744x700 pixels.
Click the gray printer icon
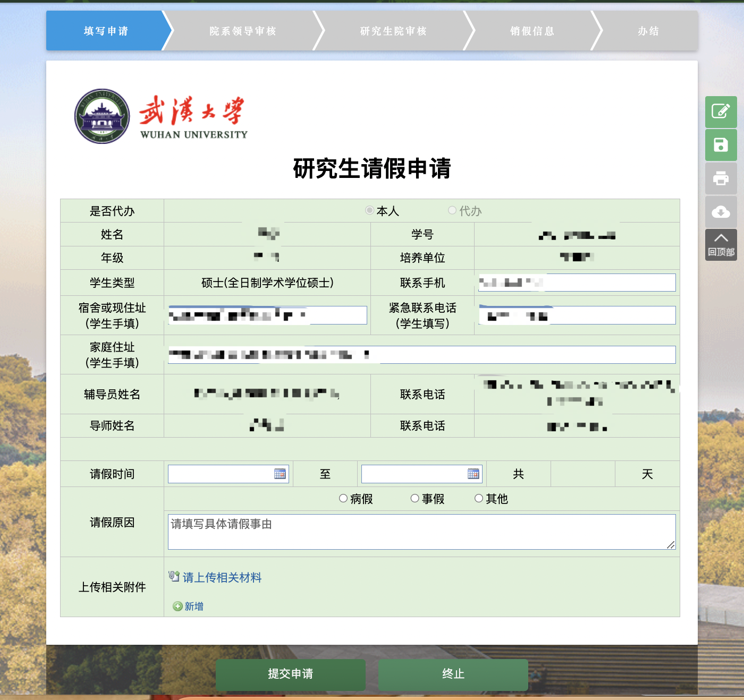pos(721,178)
